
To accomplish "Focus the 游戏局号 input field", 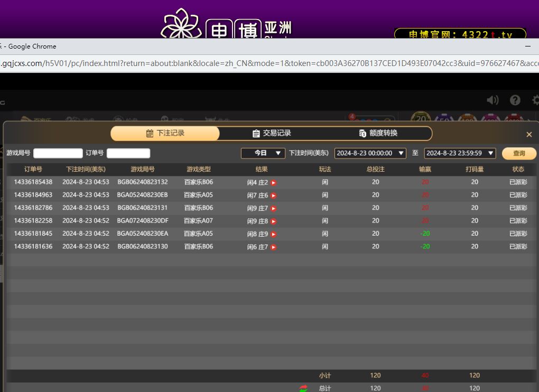I will click(x=58, y=153).
